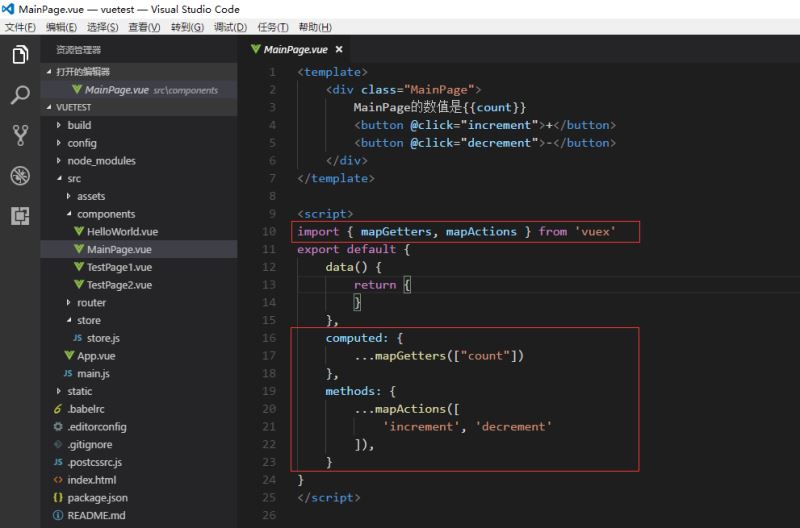Screen dimensions: 800x528
Task: Expand the static folder
Action: click(59, 391)
